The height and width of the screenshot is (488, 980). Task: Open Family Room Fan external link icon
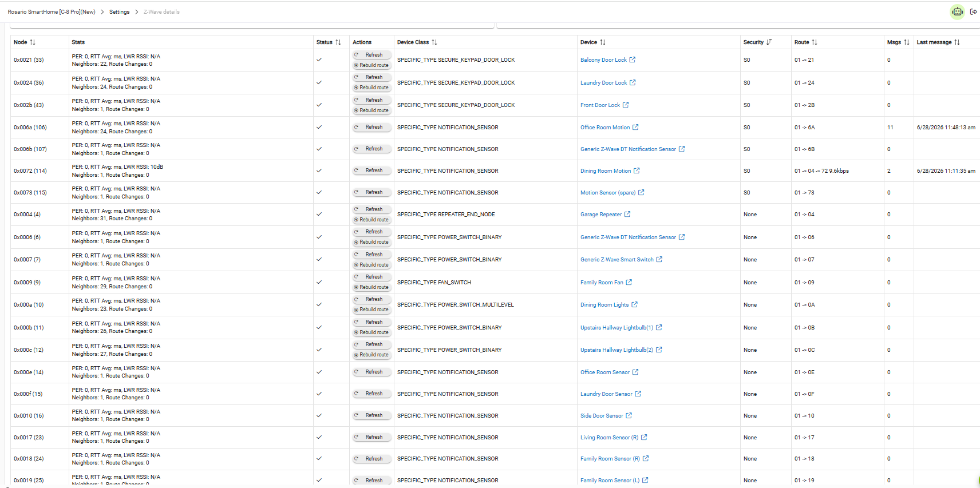pos(629,282)
